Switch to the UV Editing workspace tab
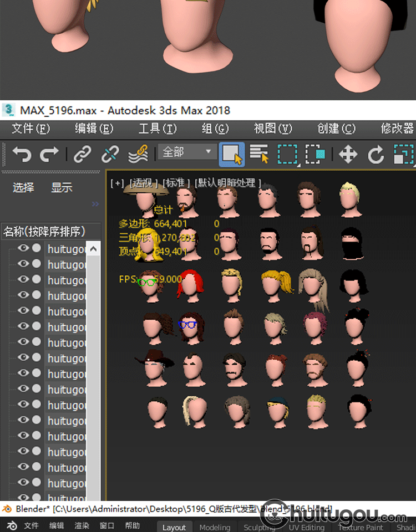 (x=307, y=527)
